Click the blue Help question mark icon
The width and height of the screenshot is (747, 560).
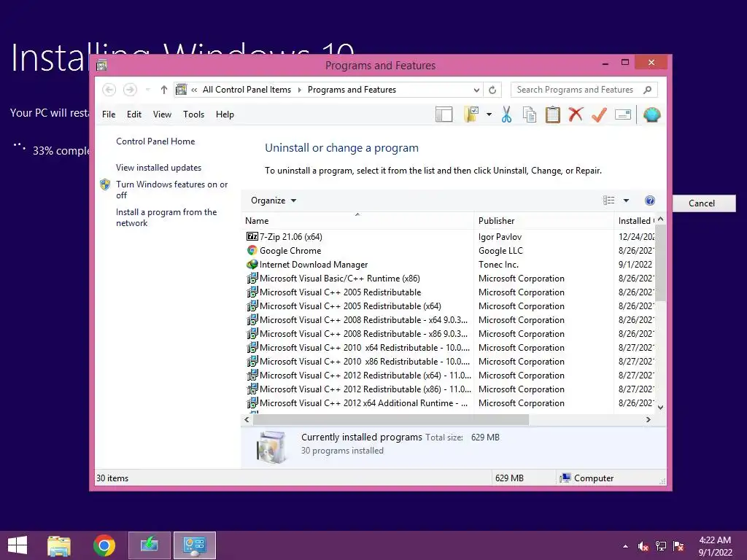click(x=650, y=201)
